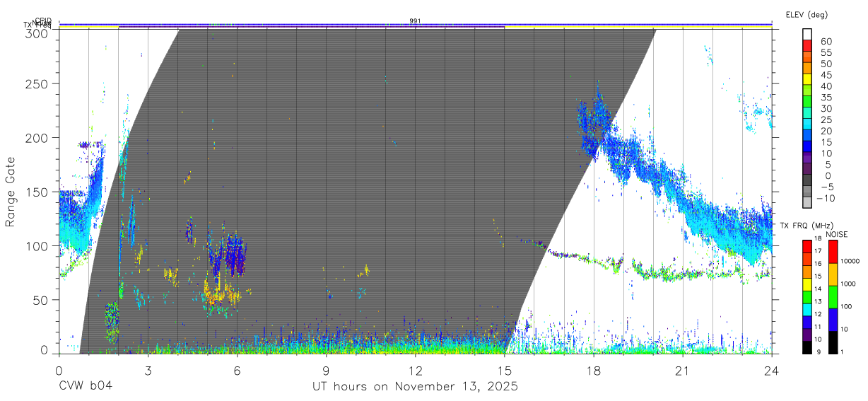
Task: Click the black bottom segment of TX FRQ colorbar
Action: point(807,347)
